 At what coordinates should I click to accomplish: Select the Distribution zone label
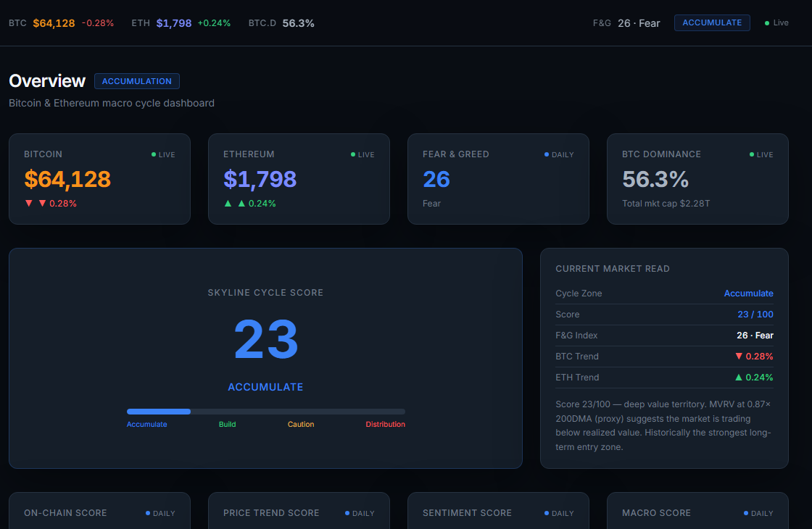click(x=385, y=425)
